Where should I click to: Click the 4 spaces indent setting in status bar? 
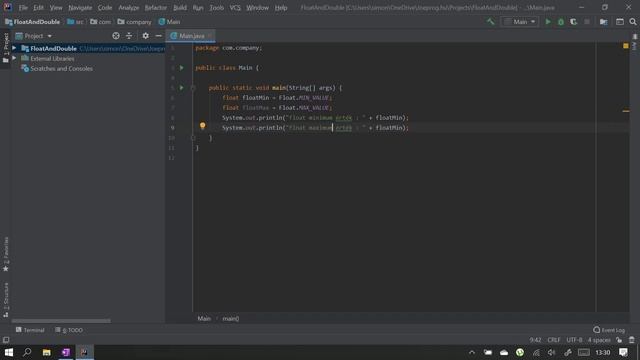tap(599, 340)
